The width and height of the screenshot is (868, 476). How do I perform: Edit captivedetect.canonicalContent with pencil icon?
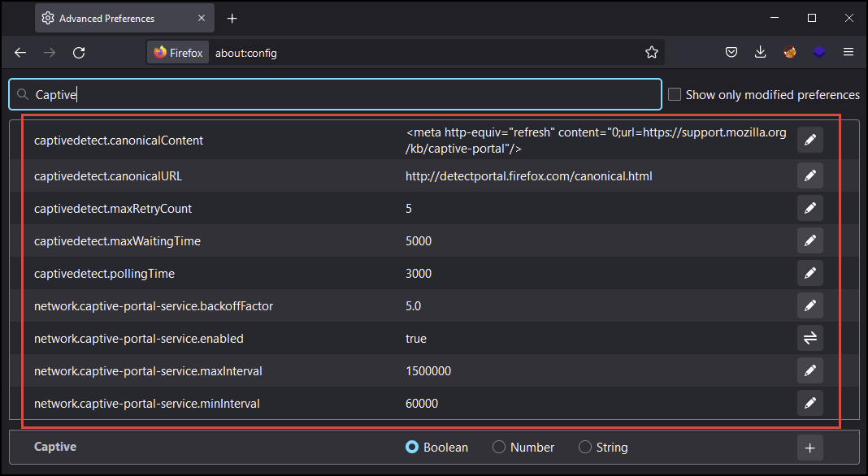pos(809,140)
